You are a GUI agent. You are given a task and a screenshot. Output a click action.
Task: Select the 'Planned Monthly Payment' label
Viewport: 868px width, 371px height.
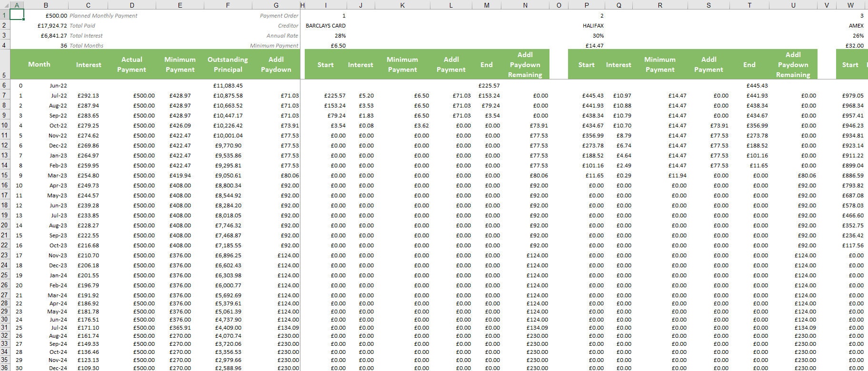[x=103, y=16]
